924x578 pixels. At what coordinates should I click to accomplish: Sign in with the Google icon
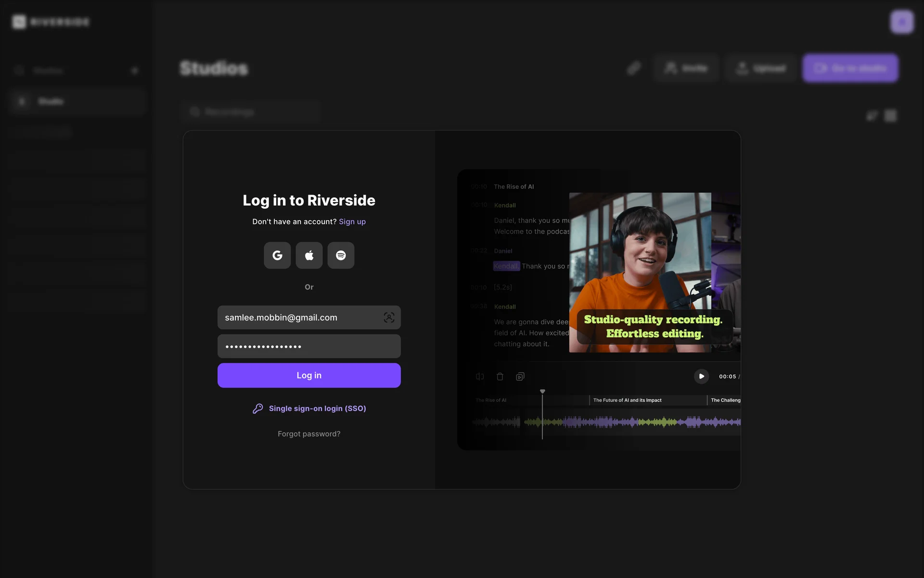[277, 255]
